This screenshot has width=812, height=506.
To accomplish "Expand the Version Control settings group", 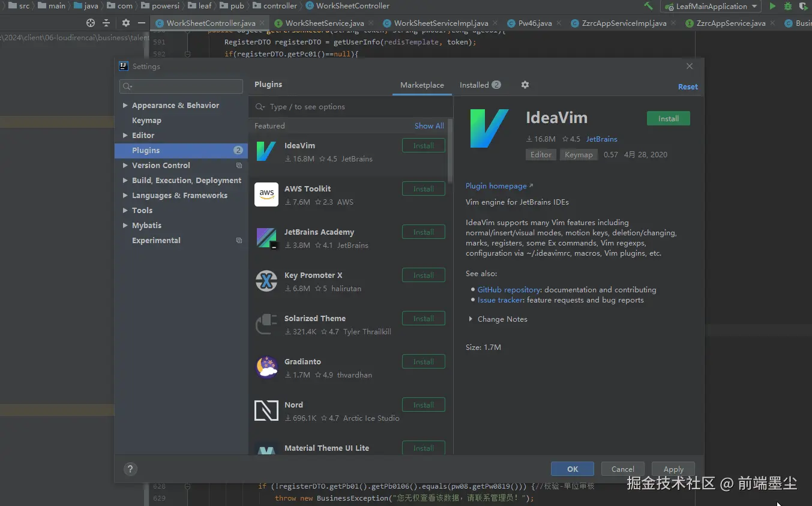I will 125,166.
